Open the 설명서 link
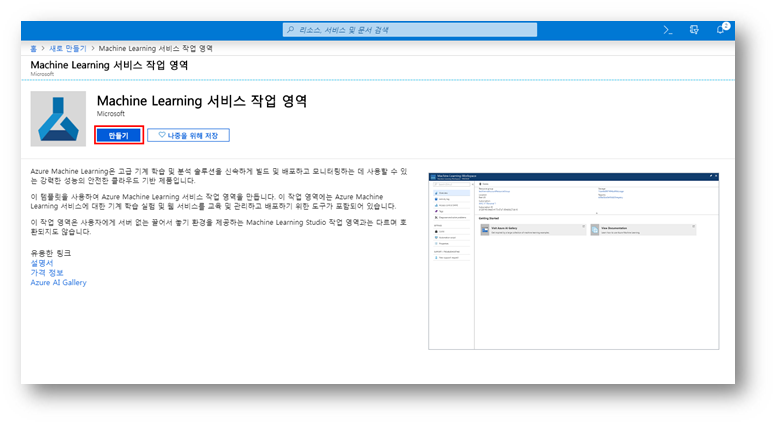The image size is (777, 426). 42,263
